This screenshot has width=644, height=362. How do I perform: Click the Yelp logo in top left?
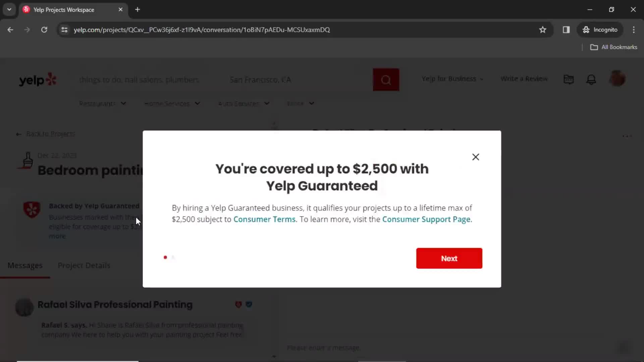[x=38, y=79]
